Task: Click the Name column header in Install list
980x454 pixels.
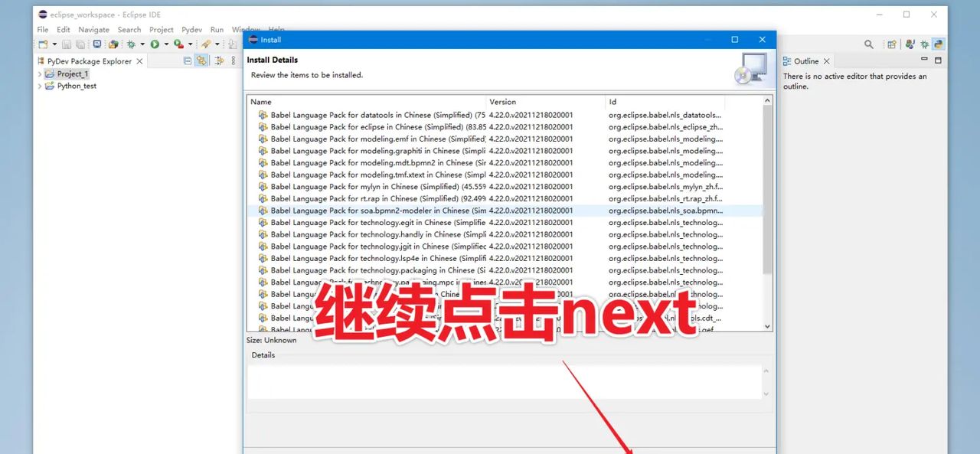Action: tap(261, 102)
